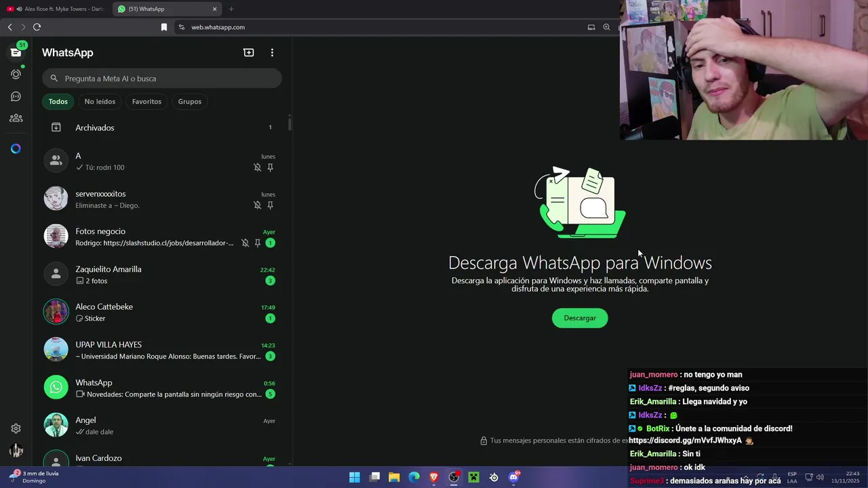The image size is (868, 488).
Task: Open the Chats icon in left sidebar
Action: 16,52
